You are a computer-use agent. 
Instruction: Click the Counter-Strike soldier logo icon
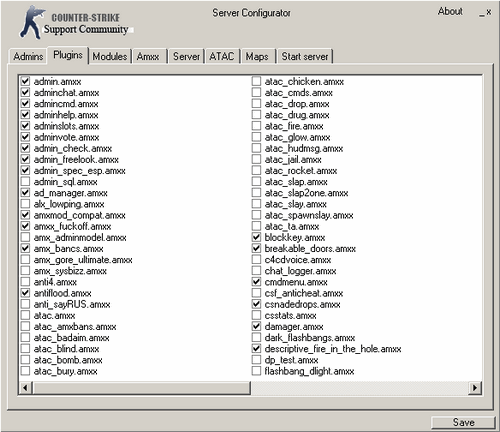pos(32,22)
